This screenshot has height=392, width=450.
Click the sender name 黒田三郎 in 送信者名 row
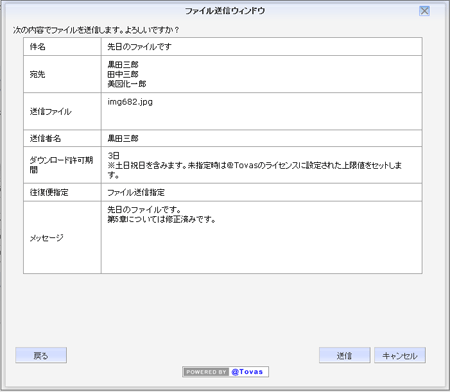click(x=123, y=138)
